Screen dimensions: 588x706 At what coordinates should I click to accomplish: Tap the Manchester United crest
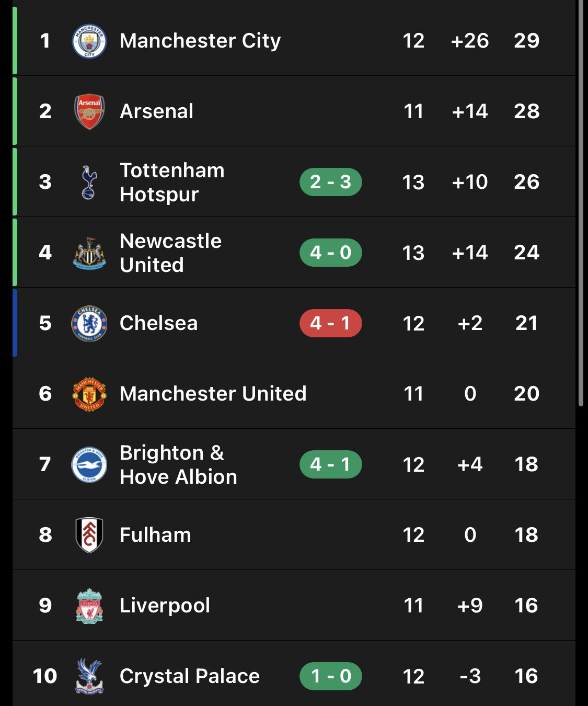click(x=89, y=394)
